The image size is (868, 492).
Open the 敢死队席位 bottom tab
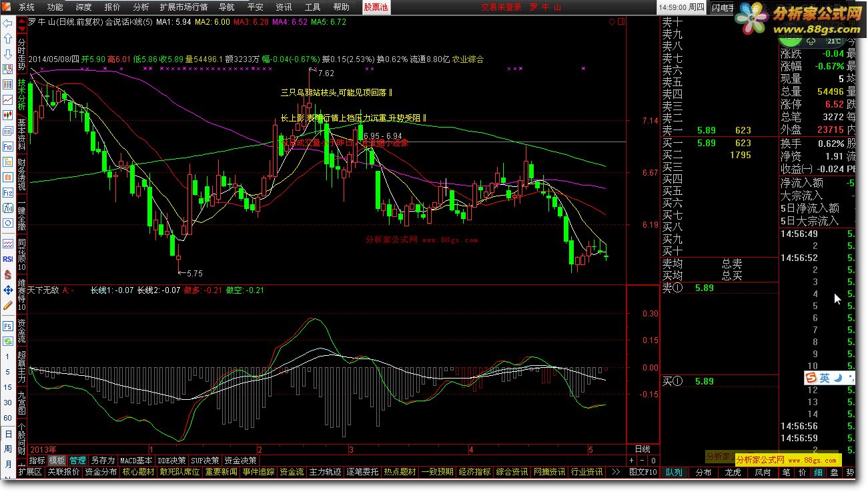pyautogui.click(x=179, y=472)
